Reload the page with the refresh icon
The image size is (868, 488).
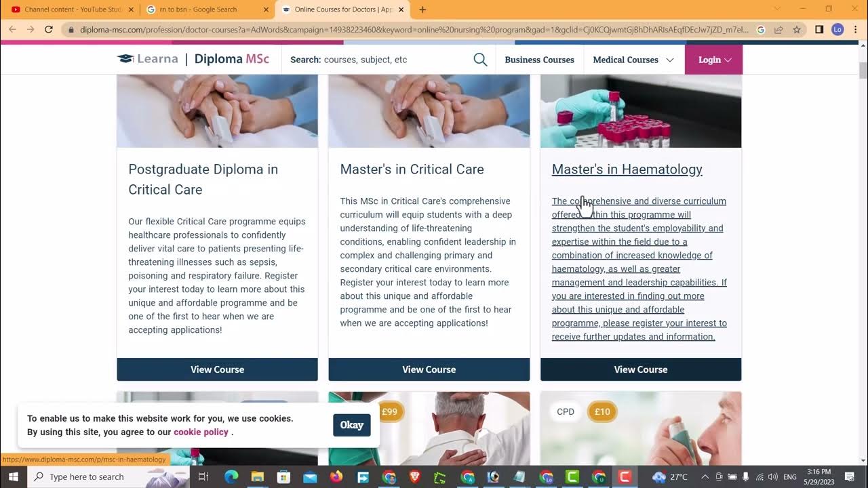(48, 29)
